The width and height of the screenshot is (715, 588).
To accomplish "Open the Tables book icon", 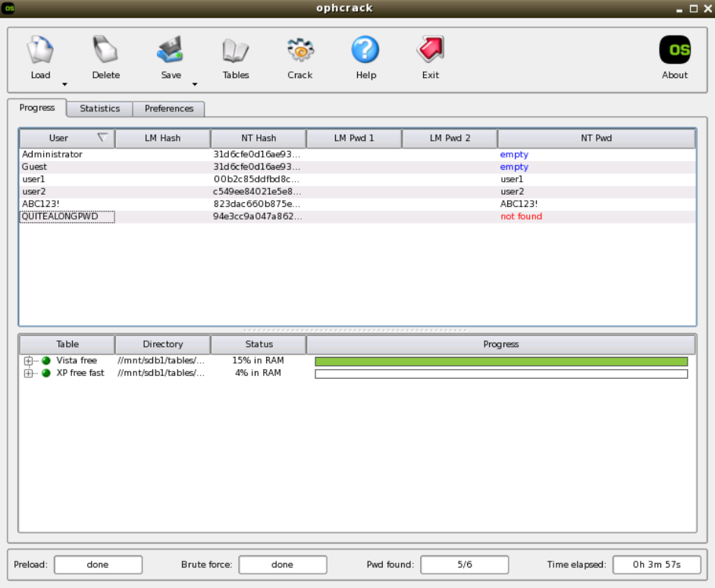I will coord(235,50).
